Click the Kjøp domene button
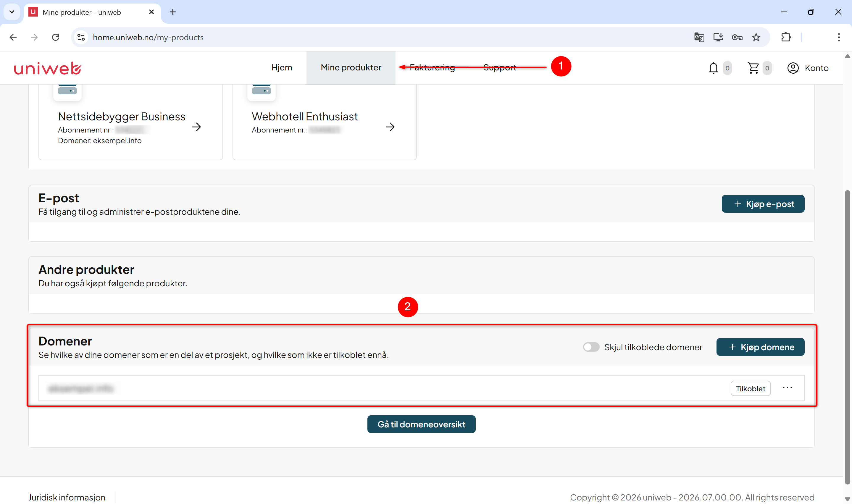852x504 pixels. pos(760,347)
